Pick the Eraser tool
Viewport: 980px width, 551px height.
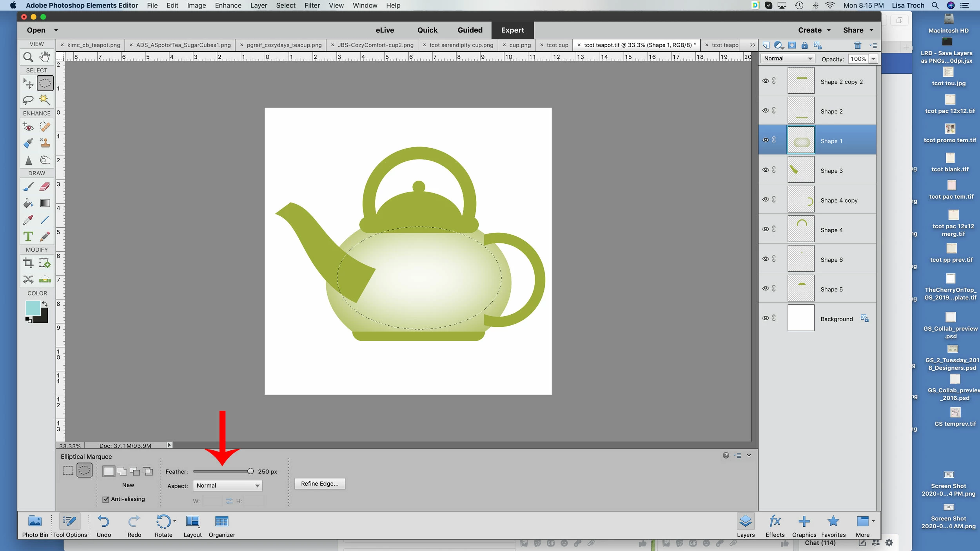point(45,187)
